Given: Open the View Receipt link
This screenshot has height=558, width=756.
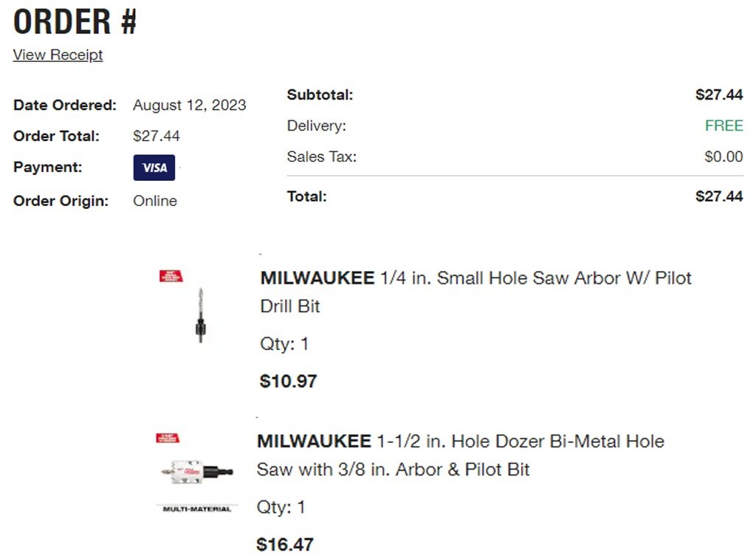Looking at the screenshot, I should coord(58,55).
